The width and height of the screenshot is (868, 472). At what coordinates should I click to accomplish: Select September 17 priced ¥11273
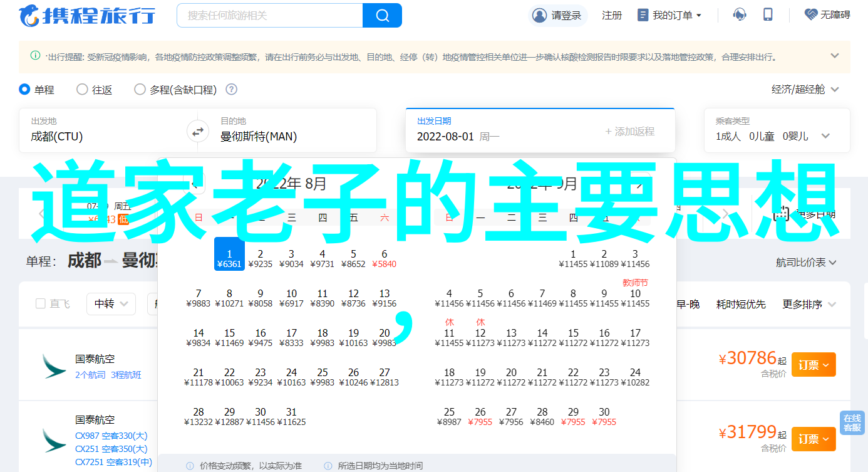(x=635, y=337)
